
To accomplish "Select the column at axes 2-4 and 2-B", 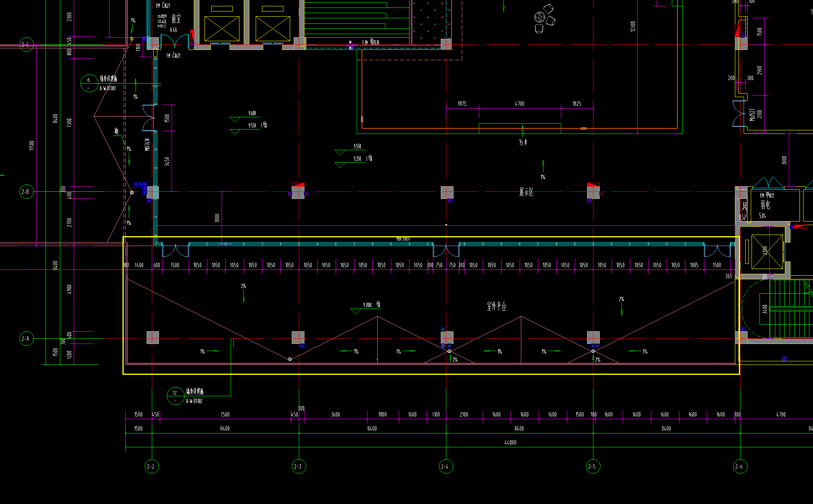I will click(x=447, y=193).
